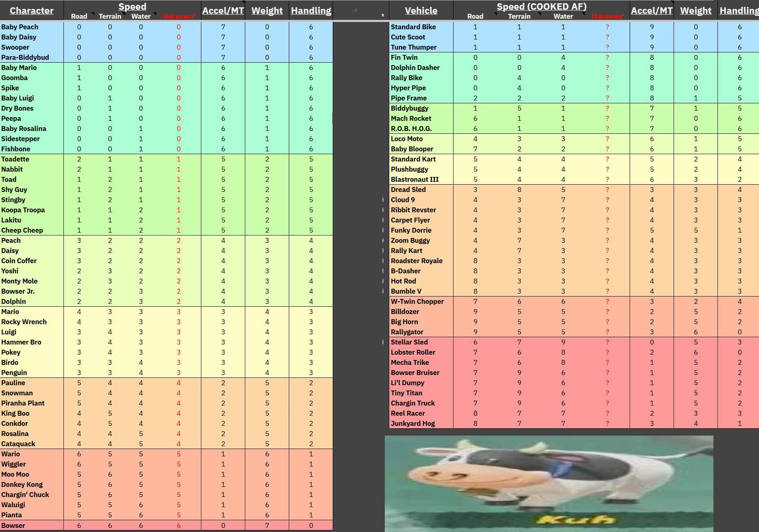Viewport: 759px width, 532px height.
Task: Select the Junkyard Hog cell
Action: (x=421, y=423)
